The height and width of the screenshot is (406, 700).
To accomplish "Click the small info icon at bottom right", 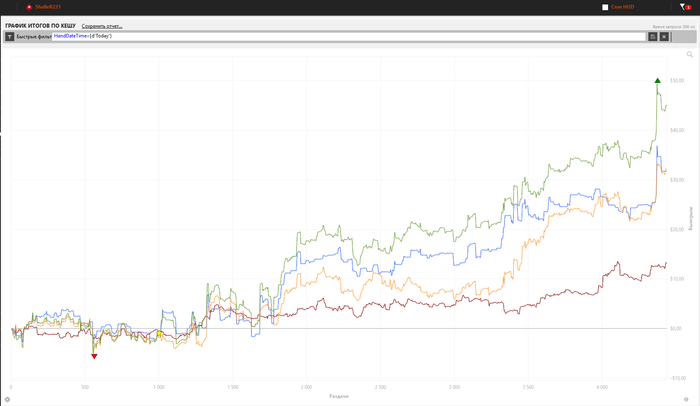I will [x=686, y=399].
